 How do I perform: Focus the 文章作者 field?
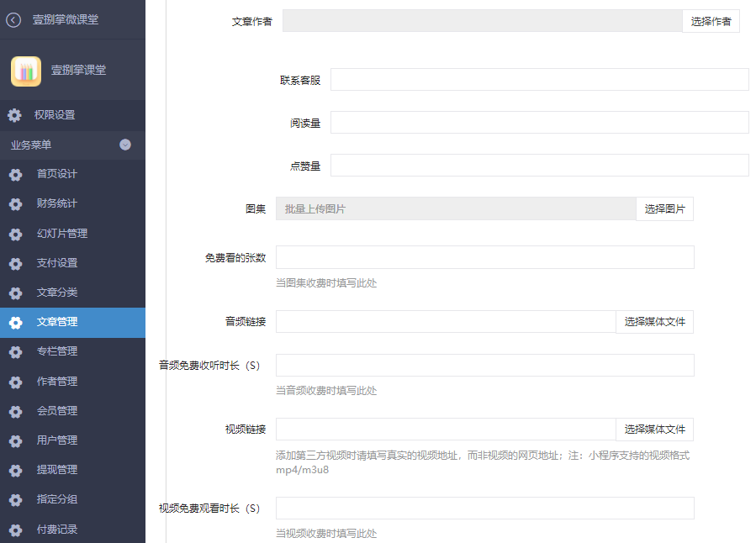(x=482, y=21)
